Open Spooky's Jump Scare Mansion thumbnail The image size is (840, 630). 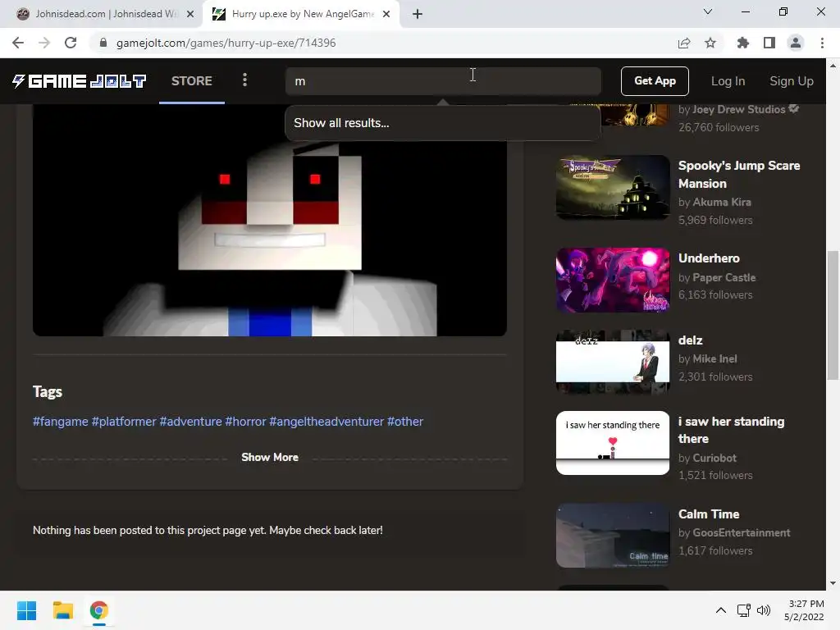(613, 187)
